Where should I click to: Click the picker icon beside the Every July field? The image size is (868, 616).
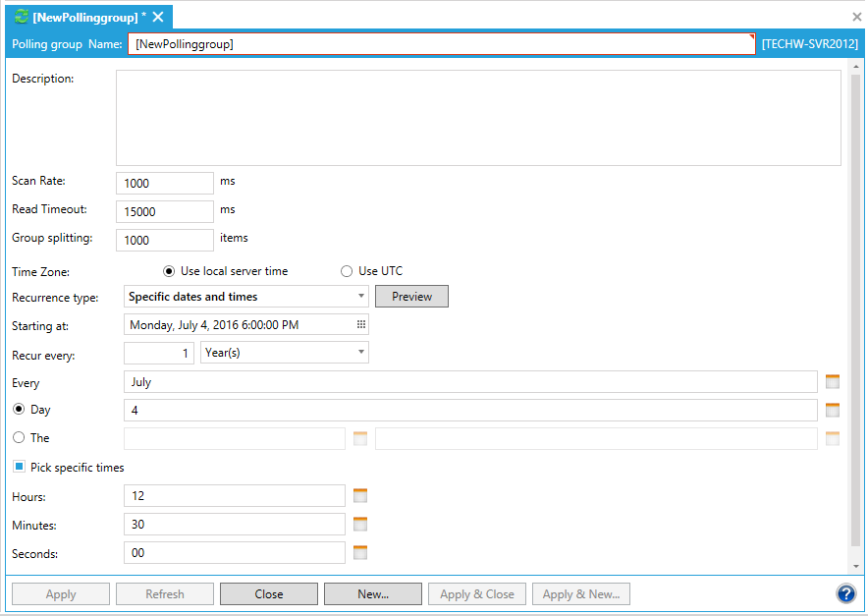click(833, 382)
